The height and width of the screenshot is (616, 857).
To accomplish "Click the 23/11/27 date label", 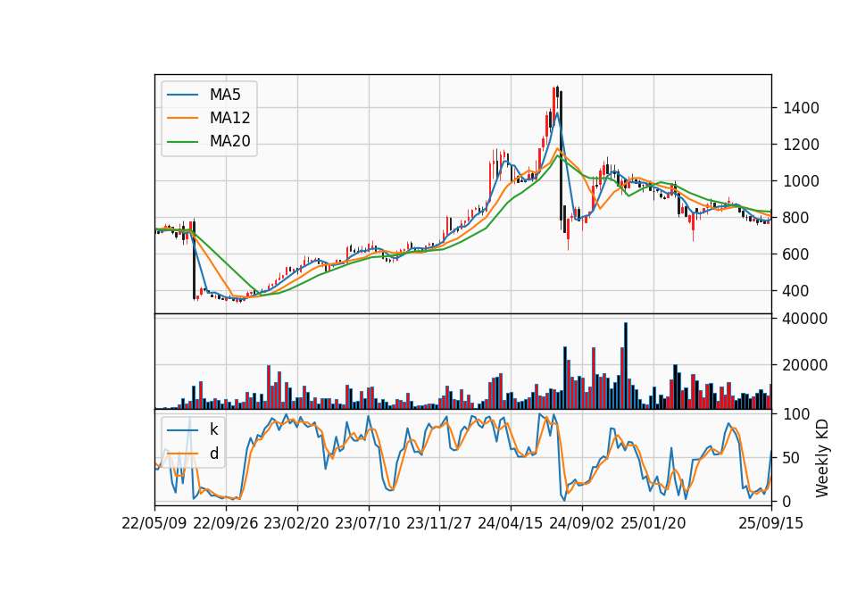I will 439,523.
